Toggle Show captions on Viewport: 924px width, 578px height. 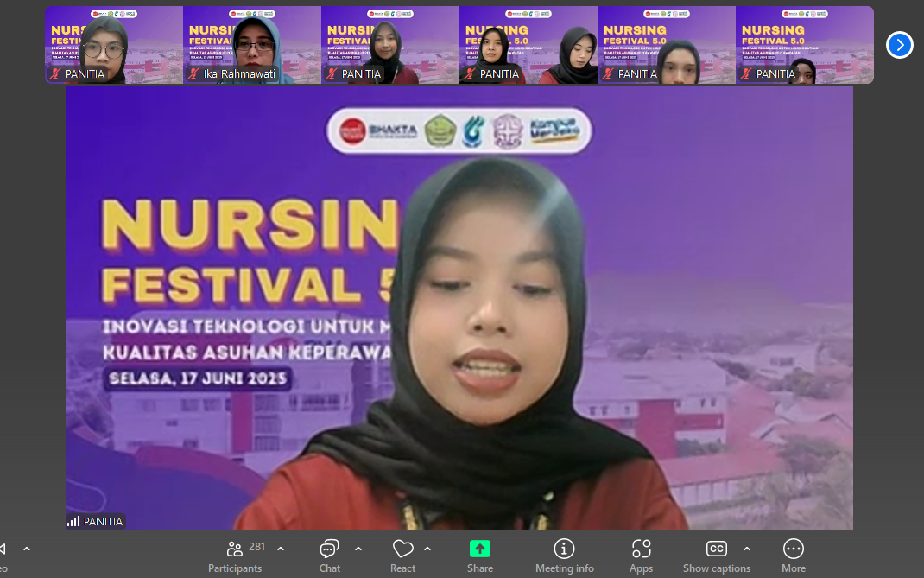716,556
